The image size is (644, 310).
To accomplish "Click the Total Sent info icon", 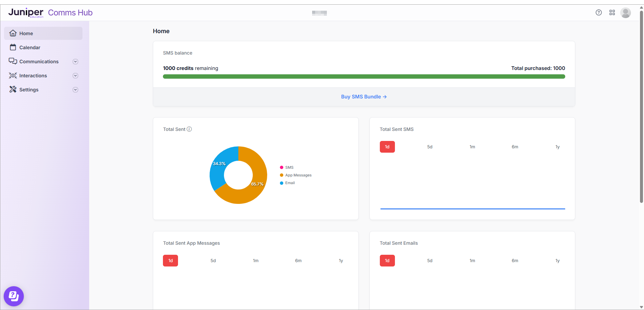I will [189, 129].
